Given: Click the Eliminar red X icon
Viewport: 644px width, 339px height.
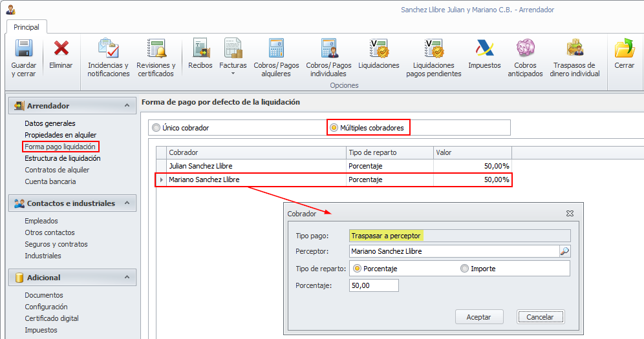Looking at the screenshot, I should pyautogui.click(x=61, y=48).
